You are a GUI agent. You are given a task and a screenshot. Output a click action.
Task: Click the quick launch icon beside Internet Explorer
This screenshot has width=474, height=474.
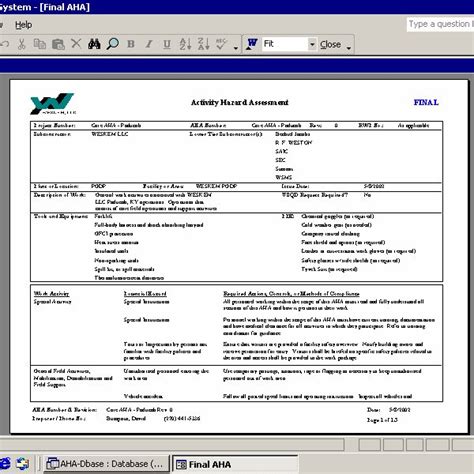(x=22, y=464)
